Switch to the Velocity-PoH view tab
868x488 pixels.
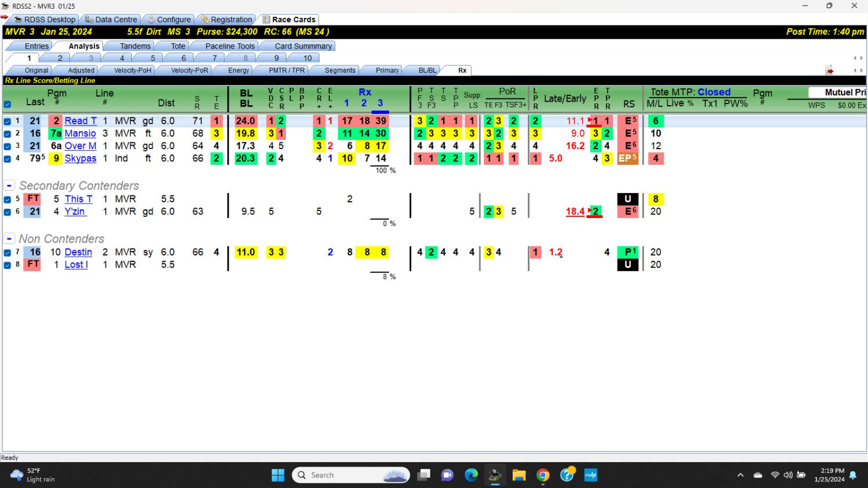point(133,71)
